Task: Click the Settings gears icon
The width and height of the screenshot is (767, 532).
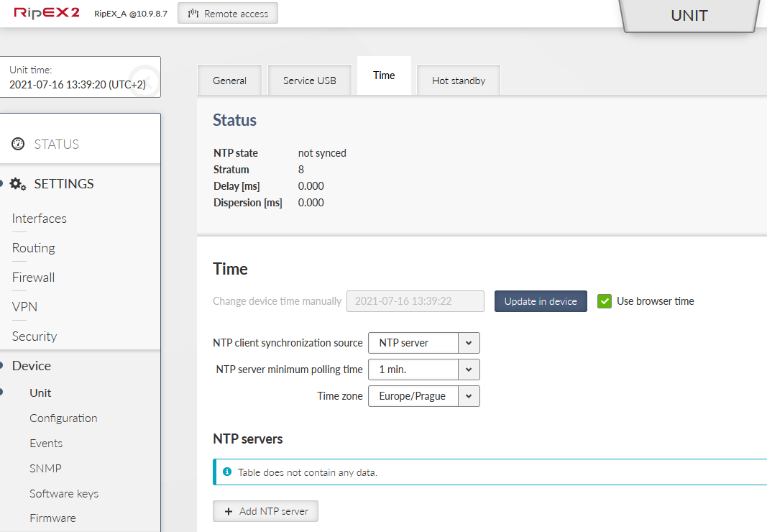Action: (19, 184)
